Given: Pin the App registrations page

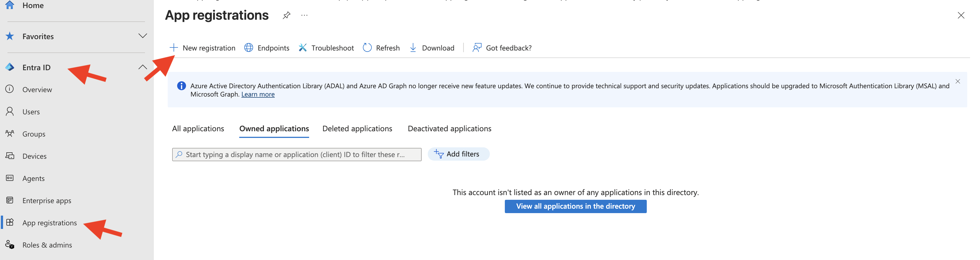Looking at the screenshot, I should (x=286, y=15).
